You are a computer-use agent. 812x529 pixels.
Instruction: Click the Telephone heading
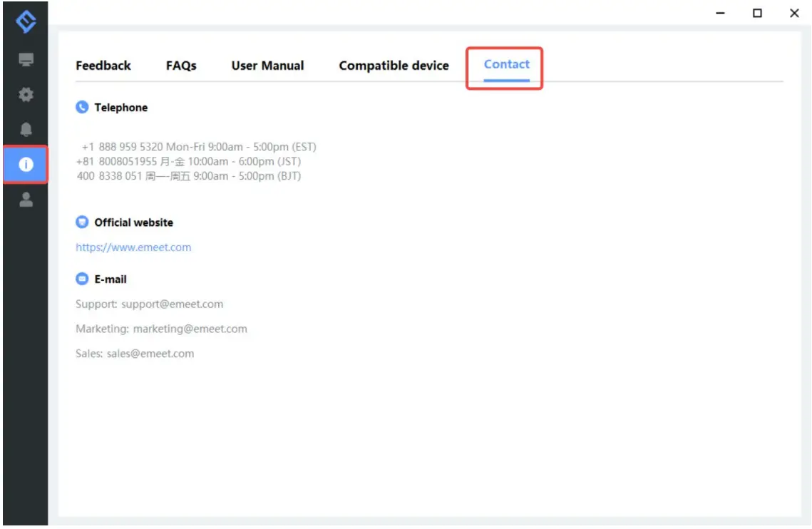[120, 107]
